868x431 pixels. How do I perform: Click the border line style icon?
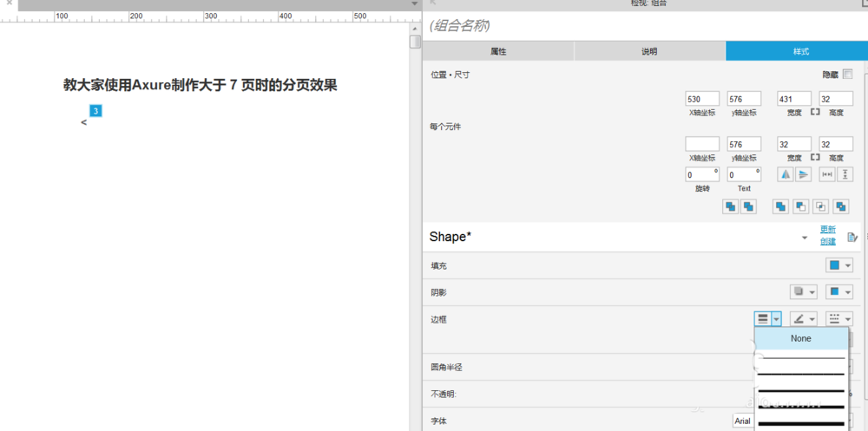(834, 318)
